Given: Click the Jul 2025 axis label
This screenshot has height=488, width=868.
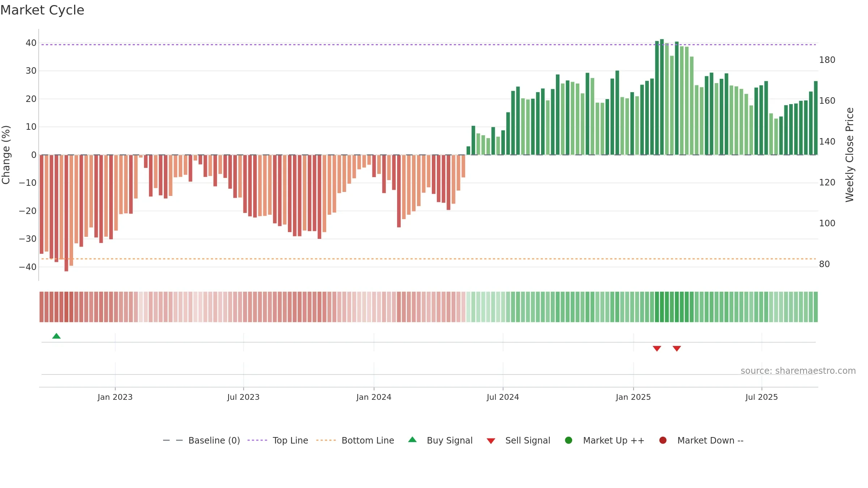Looking at the screenshot, I should click(762, 397).
